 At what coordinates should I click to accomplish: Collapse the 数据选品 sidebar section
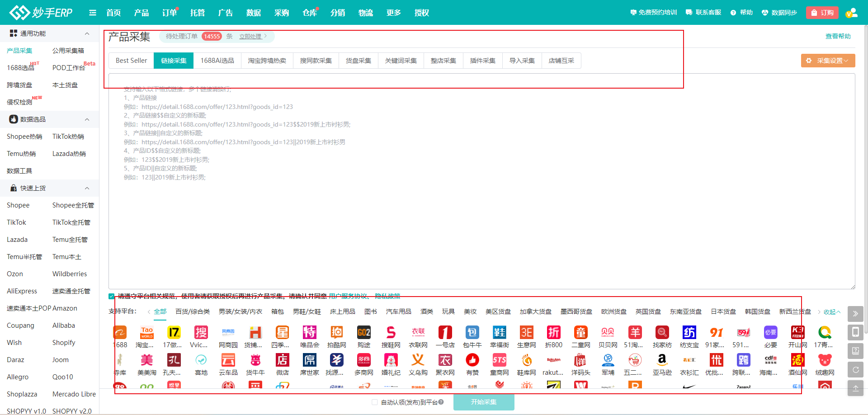coord(87,119)
